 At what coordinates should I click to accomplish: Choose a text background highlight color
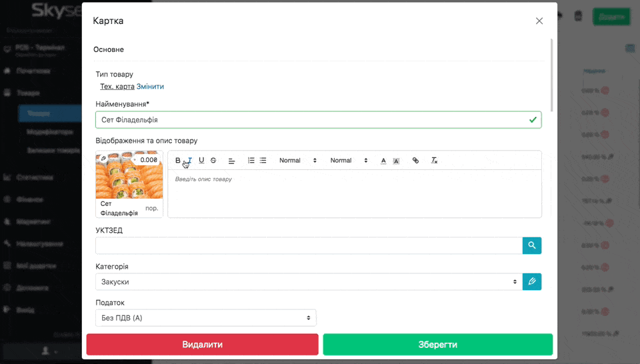(396, 161)
